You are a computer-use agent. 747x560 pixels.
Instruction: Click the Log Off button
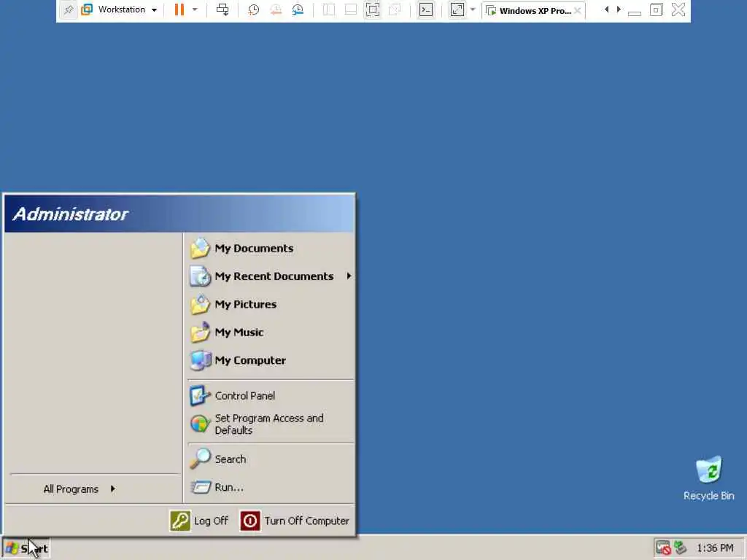coord(198,521)
